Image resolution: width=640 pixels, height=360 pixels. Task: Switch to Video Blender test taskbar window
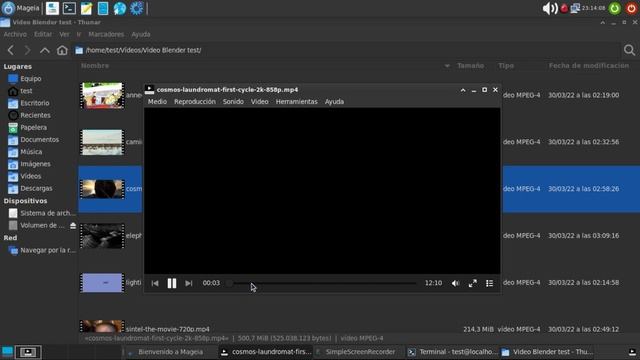pyautogui.click(x=547, y=352)
